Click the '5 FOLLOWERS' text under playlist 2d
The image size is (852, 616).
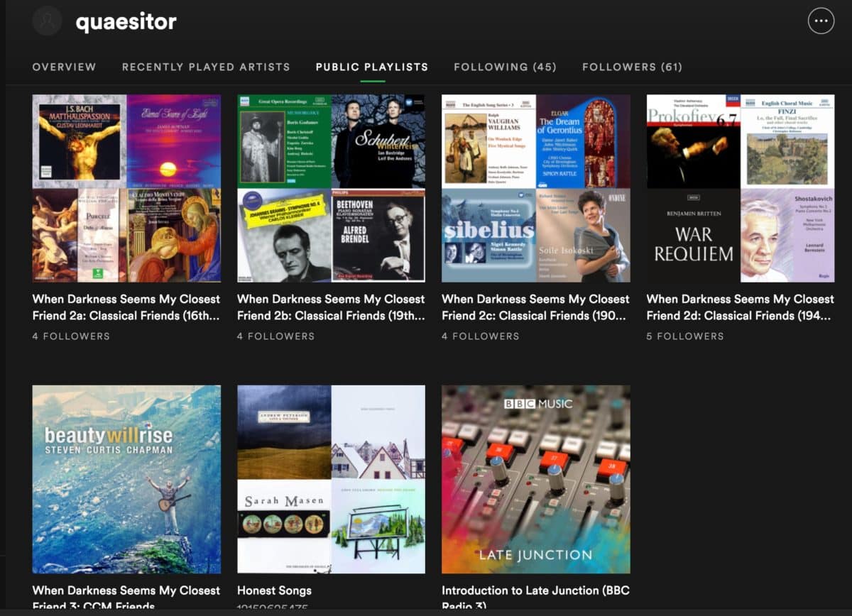tap(685, 336)
